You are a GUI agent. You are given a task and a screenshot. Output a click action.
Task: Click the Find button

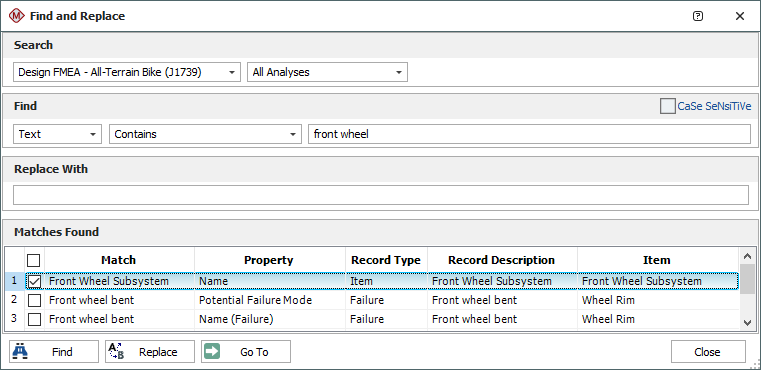[x=54, y=352]
